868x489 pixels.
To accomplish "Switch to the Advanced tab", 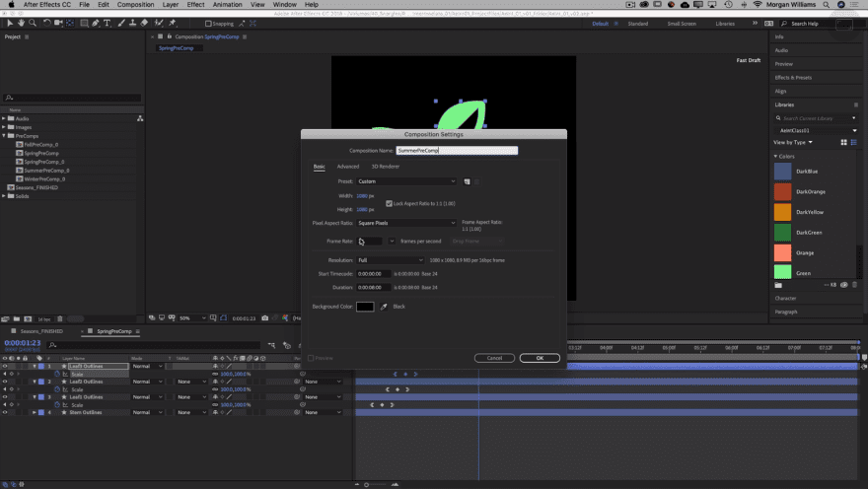I will (348, 167).
